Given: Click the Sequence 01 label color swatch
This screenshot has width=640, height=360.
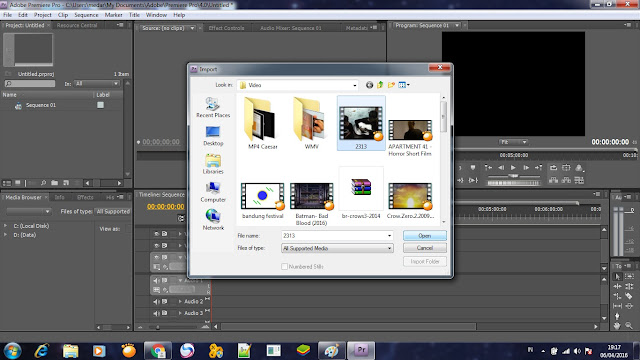Looking at the screenshot, I should click(x=100, y=105).
